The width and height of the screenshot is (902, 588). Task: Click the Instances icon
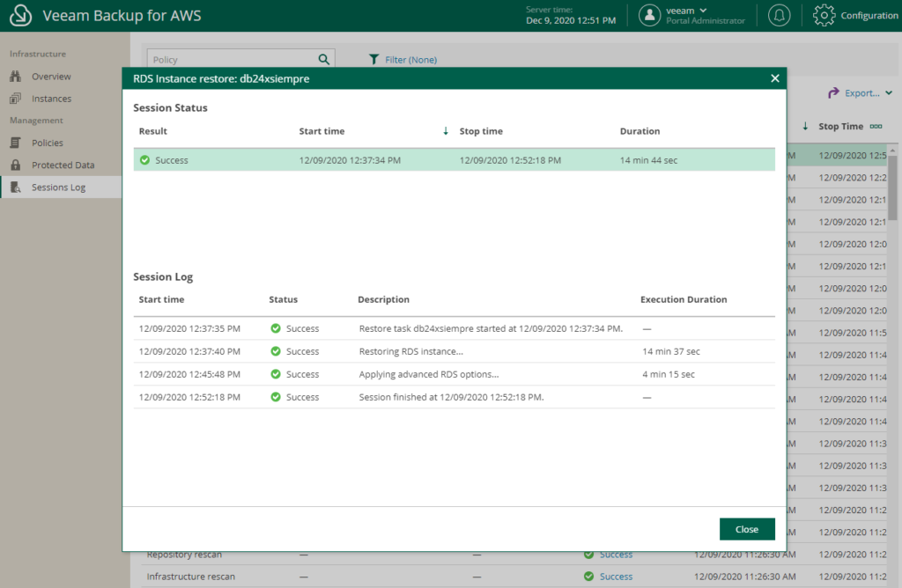16,99
